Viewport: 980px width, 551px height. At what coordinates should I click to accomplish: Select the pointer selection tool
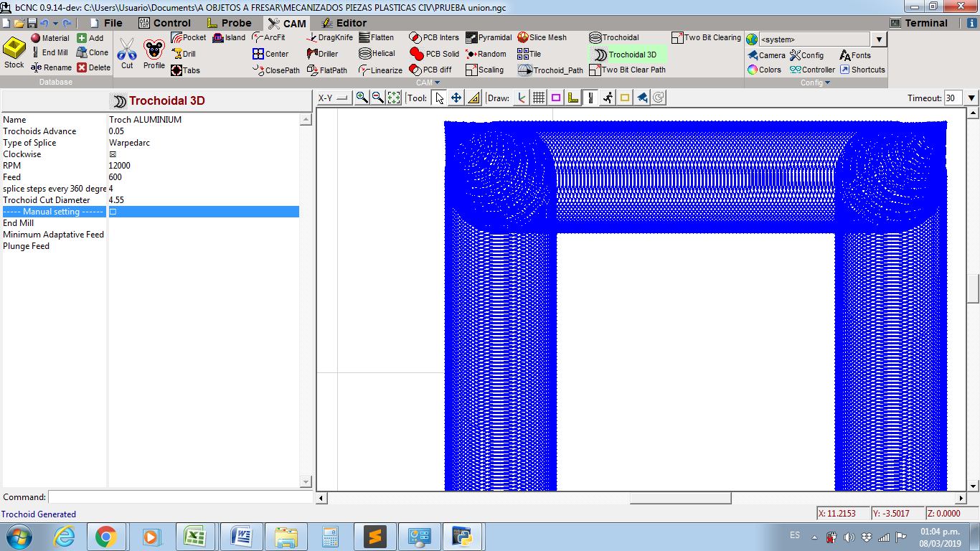click(440, 98)
